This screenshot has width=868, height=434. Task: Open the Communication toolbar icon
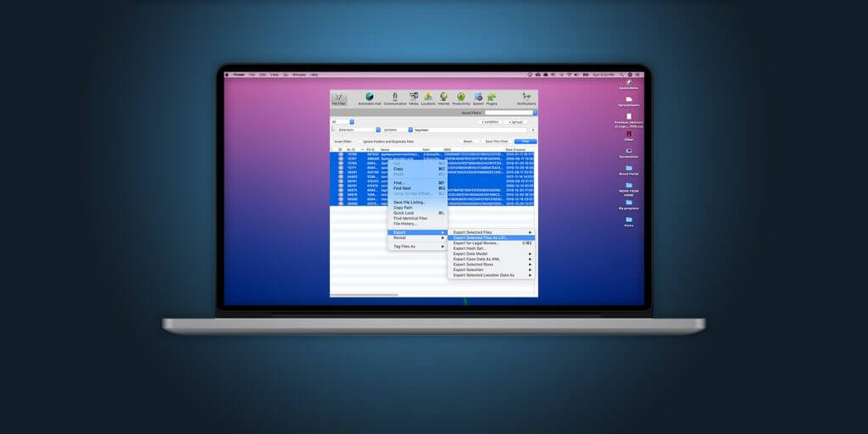395,98
